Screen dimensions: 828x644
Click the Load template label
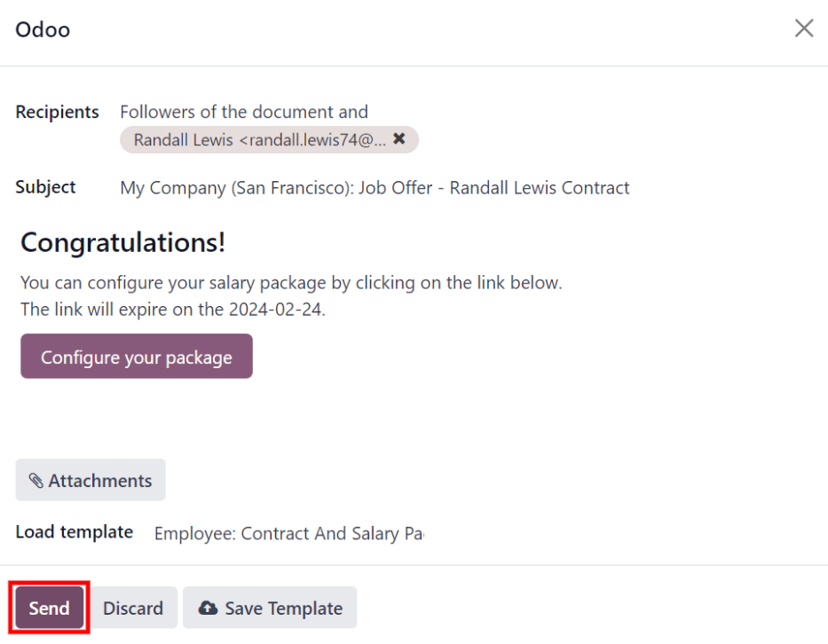pos(74,532)
